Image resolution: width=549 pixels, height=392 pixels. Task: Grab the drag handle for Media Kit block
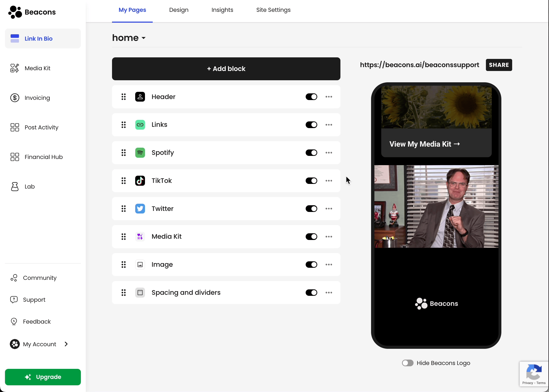(x=124, y=237)
